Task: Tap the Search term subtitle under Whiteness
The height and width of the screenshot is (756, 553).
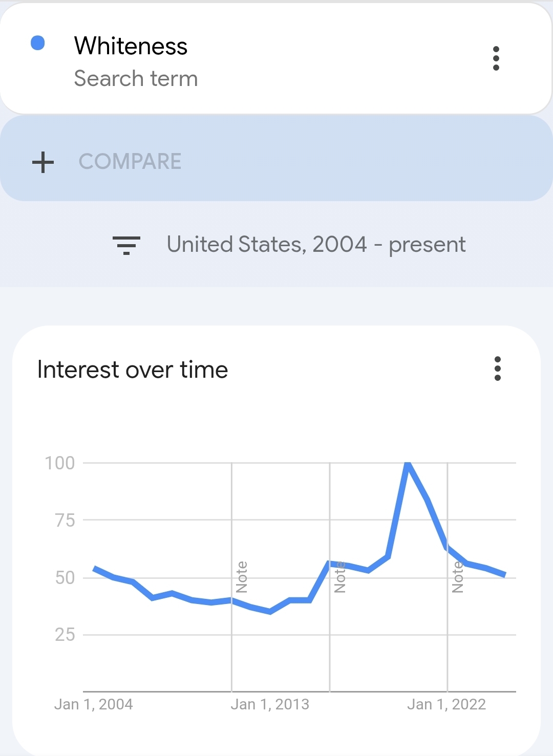Action: pyautogui.click(x=136, y=79)
